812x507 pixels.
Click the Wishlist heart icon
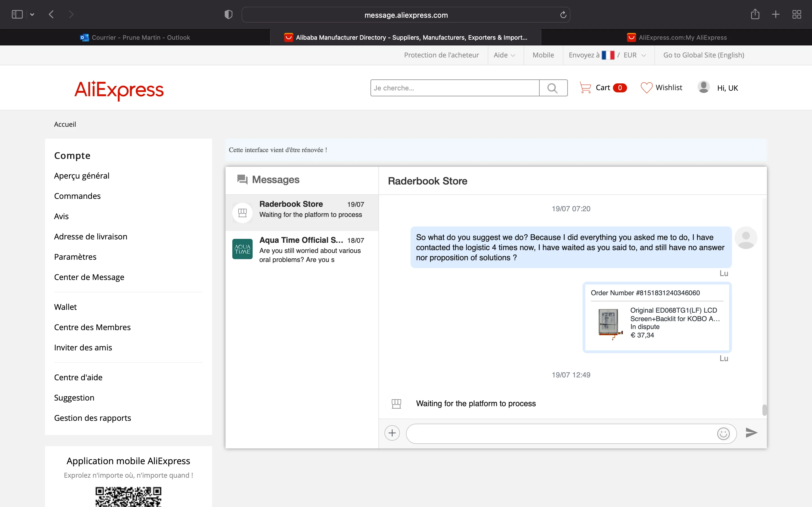pyautogui.click(x=646, y=88)
